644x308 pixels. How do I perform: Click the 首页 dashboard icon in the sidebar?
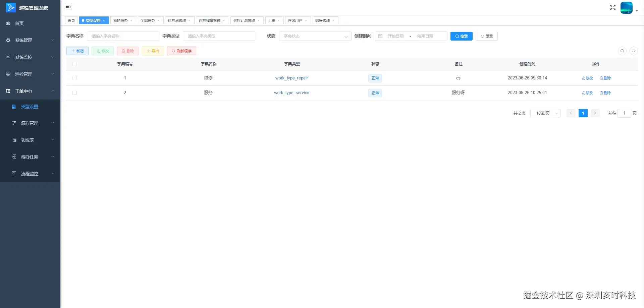click(8, 23)
